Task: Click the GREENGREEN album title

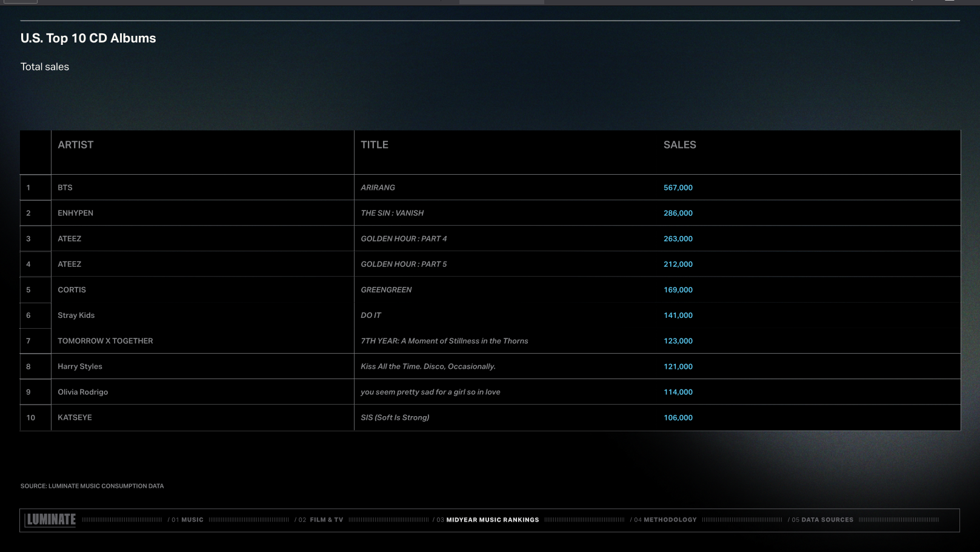Action: [386, 289]
